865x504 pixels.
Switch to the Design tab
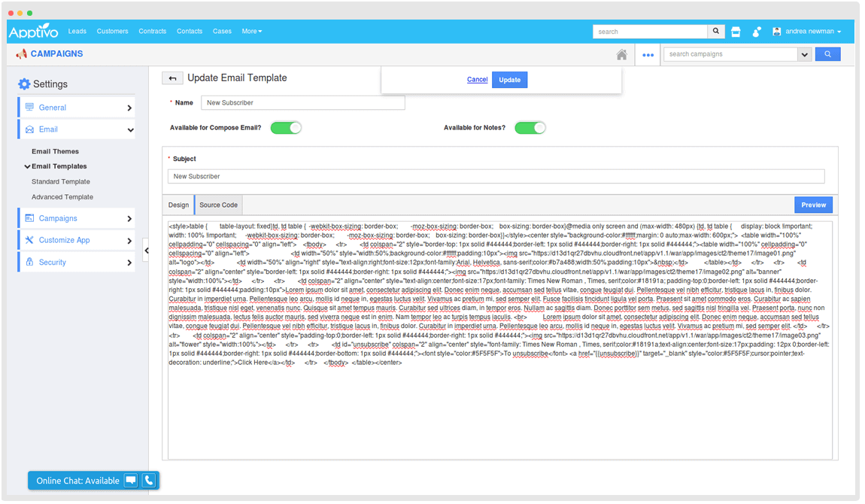178,205
